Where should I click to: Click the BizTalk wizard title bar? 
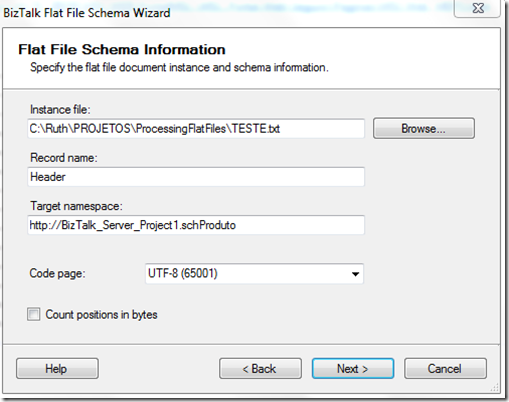click(x=227, y=13)
